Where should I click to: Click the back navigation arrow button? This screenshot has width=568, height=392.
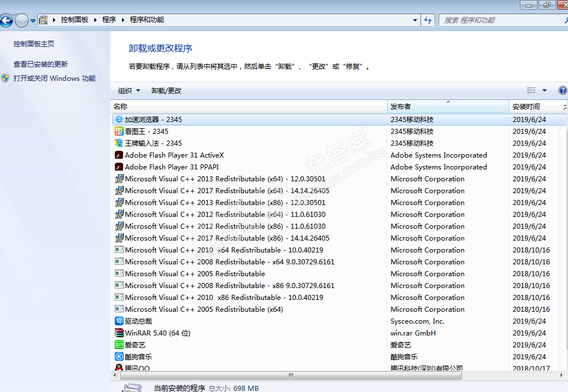(x=6, y=20)
